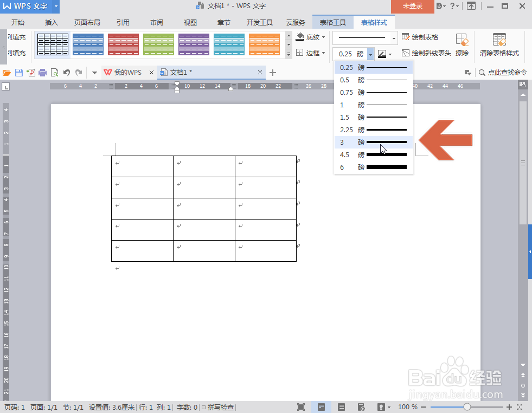Click the zoom slider handle
This screenshot has height=413, width=532.
467,407
